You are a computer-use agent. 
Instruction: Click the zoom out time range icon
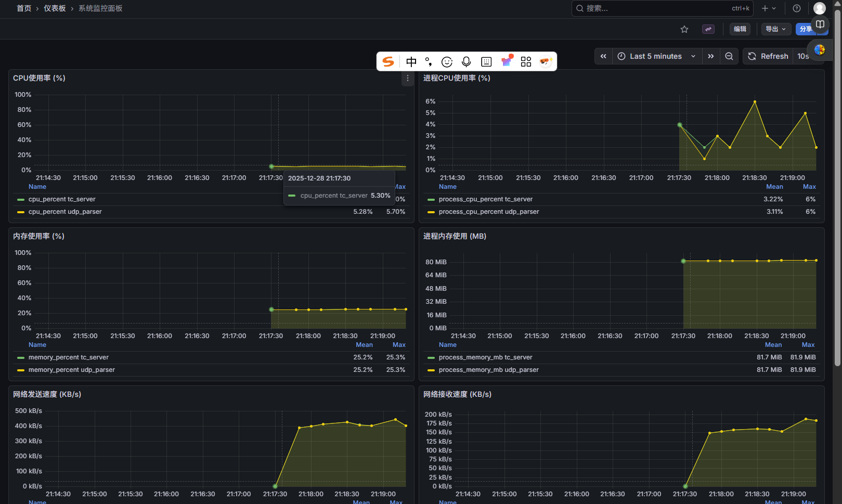729,56
